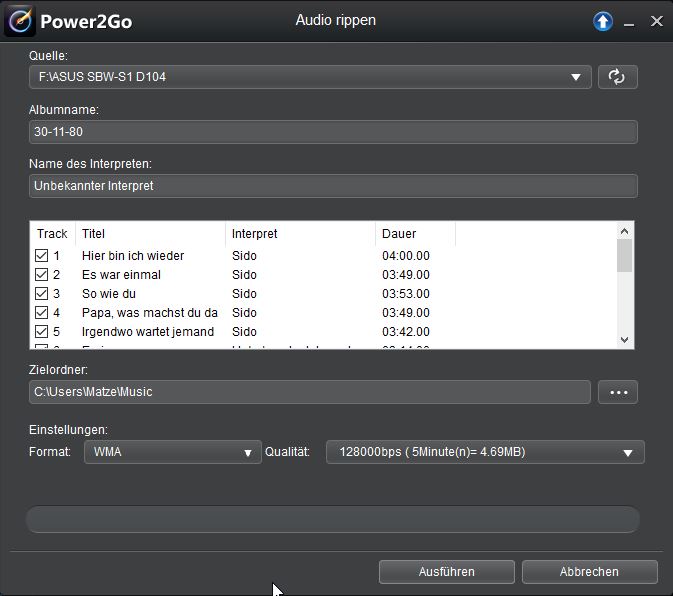Image resolution: width=673 pixels, height=596 pixels.
Task: Uncheck track 2 Es war einmal
Action: (41, 275)
